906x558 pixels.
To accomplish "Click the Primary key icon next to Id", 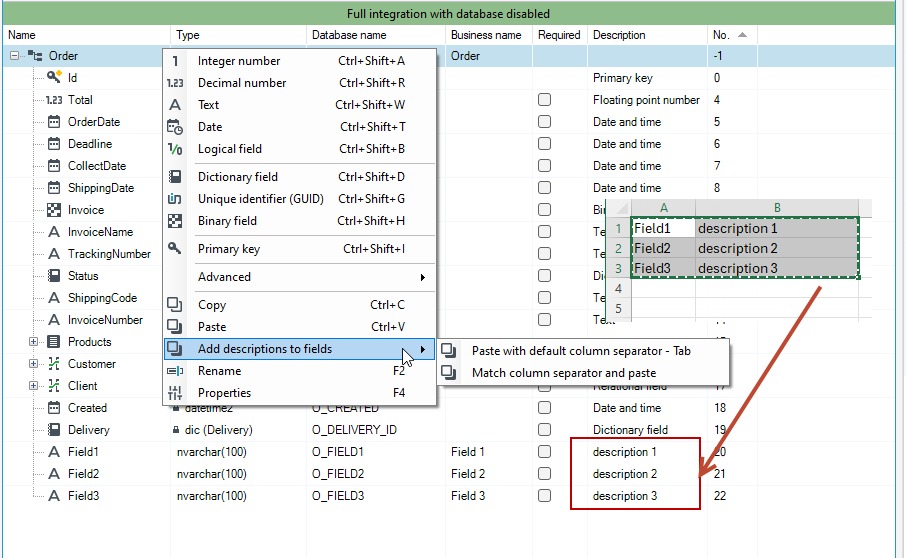I will pyautogui.click(x=54, y=77).
